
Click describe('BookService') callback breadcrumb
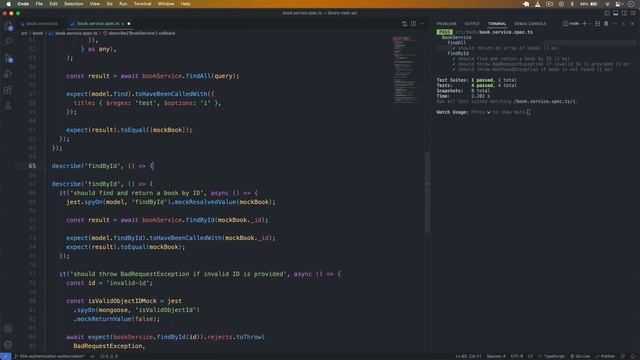point(142,33)
